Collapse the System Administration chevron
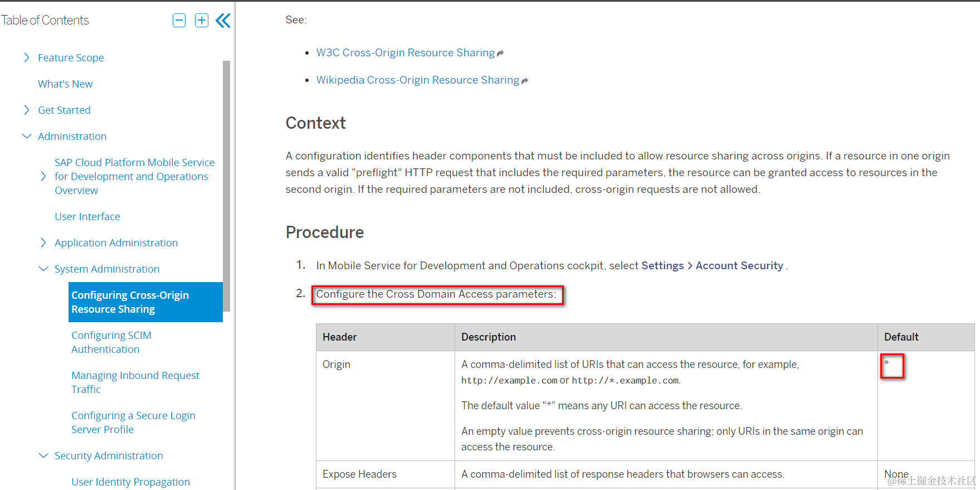 click(43, 269)
